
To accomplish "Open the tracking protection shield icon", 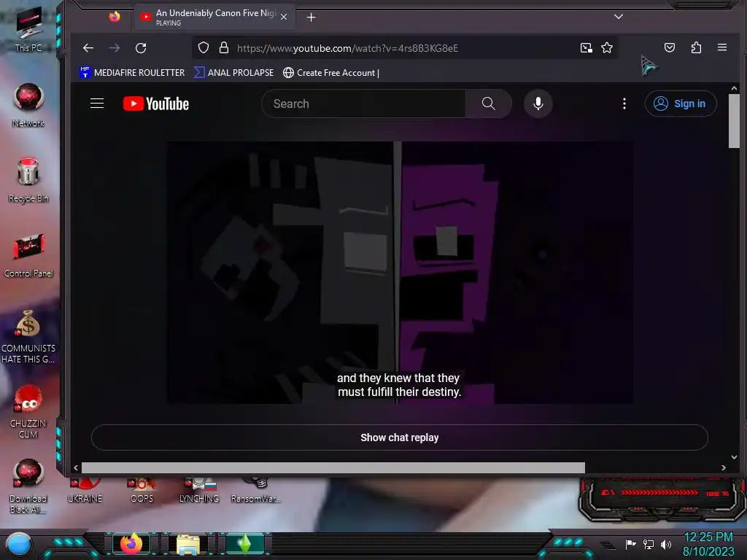I will (x=204, y=47).
